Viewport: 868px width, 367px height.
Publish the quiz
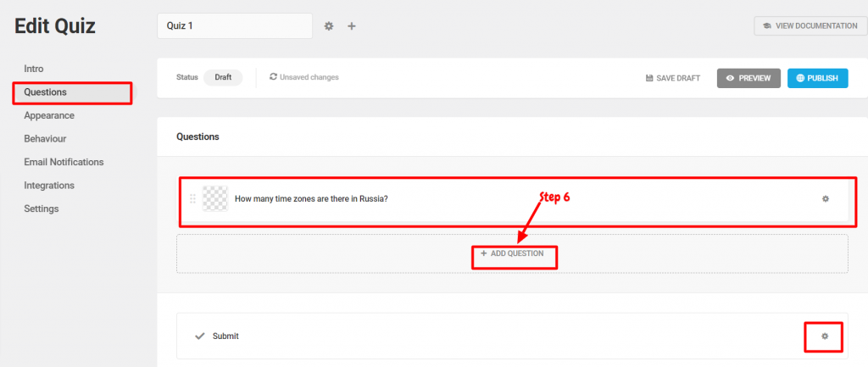point(818,78)
